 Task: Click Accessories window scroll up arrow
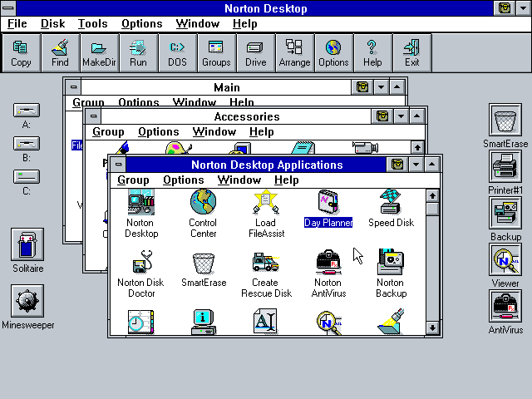pyautogui.click(x=417, y=148)
